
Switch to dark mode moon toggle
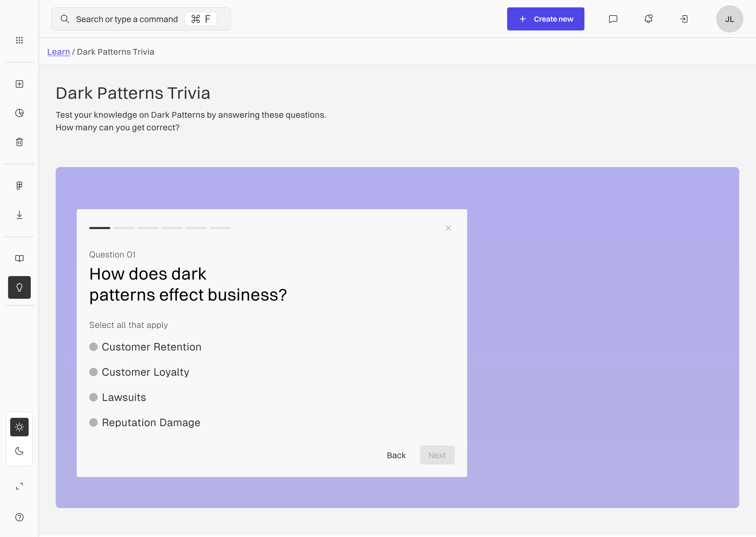tap(19, 451)
